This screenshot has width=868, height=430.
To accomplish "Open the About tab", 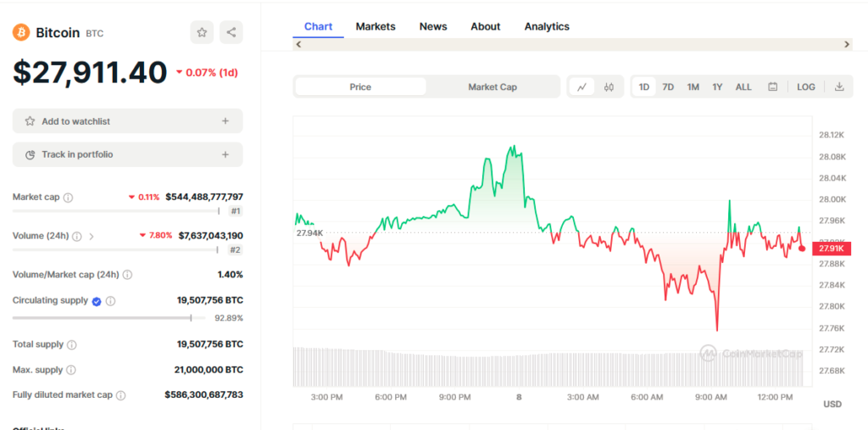I will pyautogui.click(x=486, y=26).
